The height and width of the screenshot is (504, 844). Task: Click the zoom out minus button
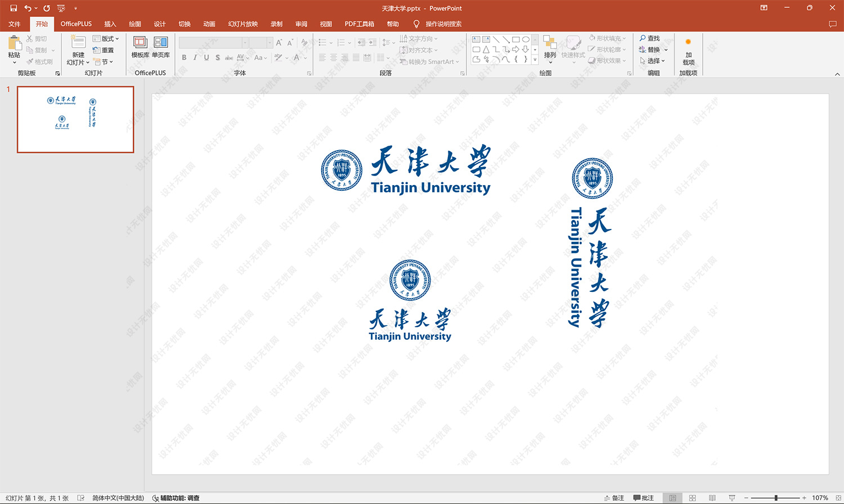[x=746, y=498]
